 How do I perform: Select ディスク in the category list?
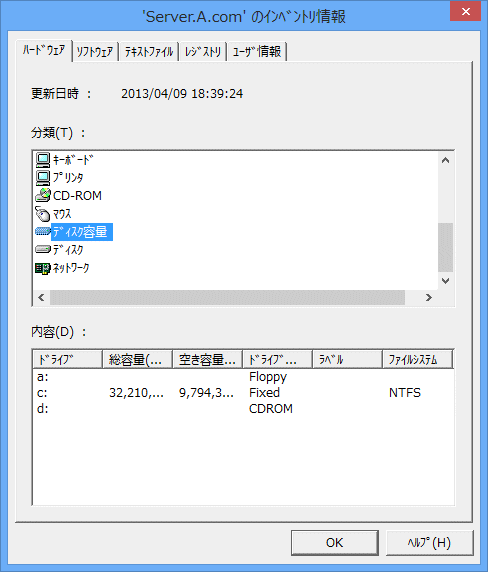click(x=68, y=250)
